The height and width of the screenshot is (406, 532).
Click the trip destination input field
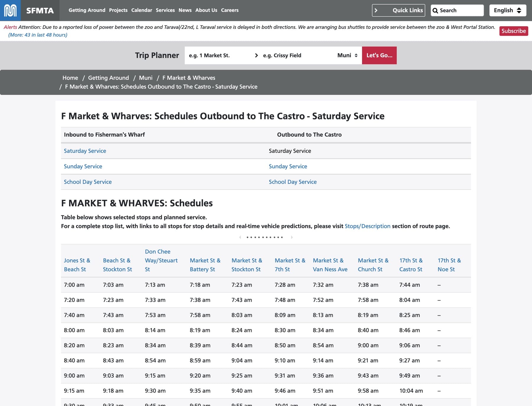click(x=297, y=55)
